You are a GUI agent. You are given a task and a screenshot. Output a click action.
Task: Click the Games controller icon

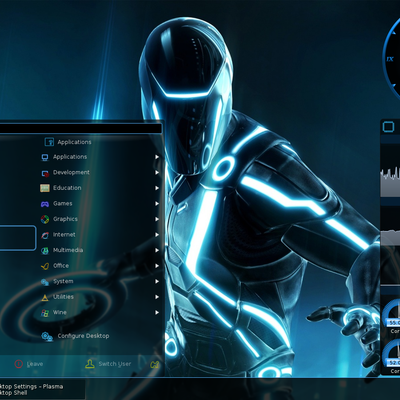[x=45, y=204]
